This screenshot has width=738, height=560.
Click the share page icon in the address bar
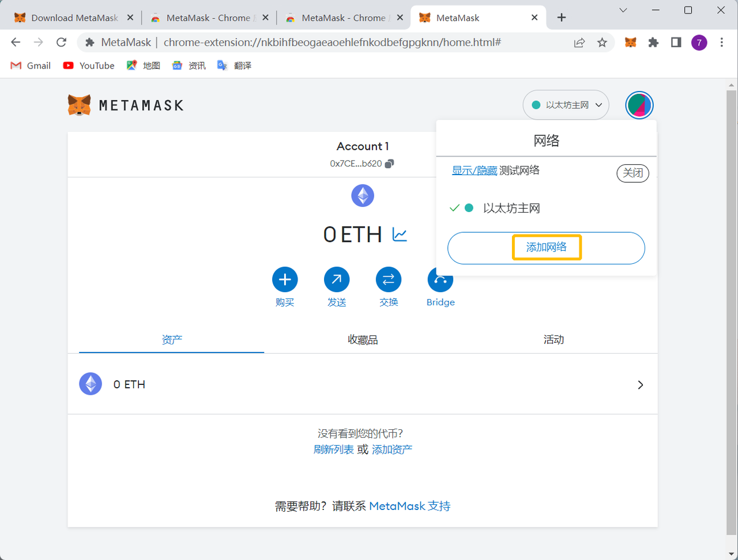click(x=579, y=42)
